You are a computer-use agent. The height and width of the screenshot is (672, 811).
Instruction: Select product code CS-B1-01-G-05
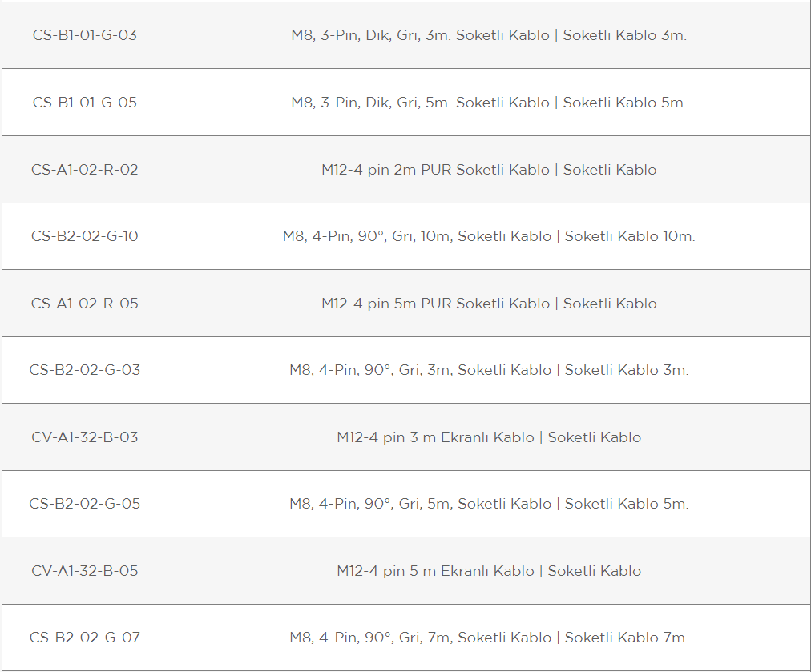click(x=85, y=103)
